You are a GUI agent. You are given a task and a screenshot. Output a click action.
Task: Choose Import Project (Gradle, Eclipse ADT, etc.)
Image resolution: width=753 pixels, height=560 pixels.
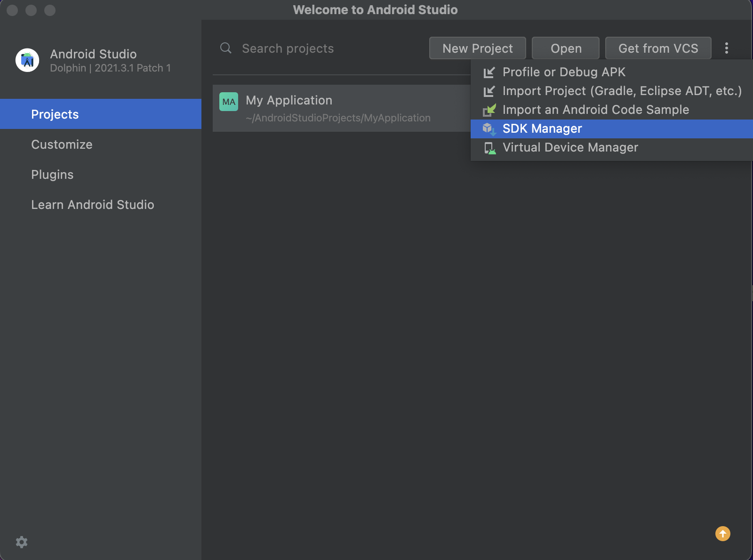tap(612, 91)
